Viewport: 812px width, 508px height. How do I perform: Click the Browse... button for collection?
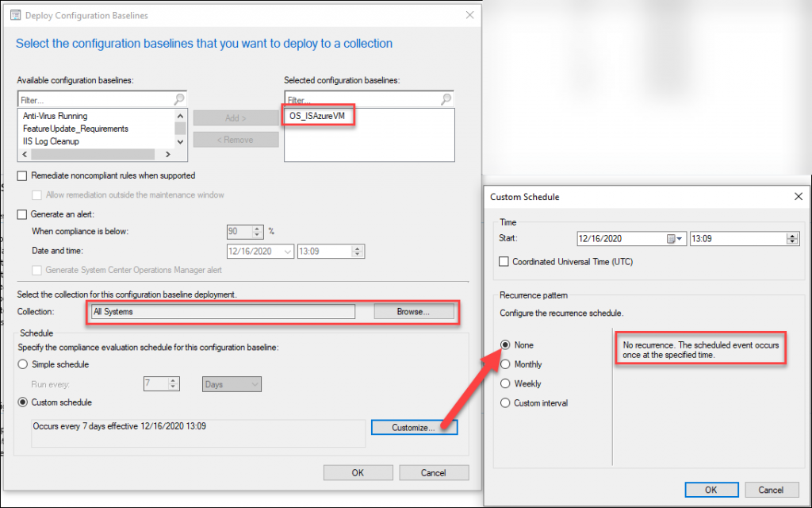(x=413, y=312)
